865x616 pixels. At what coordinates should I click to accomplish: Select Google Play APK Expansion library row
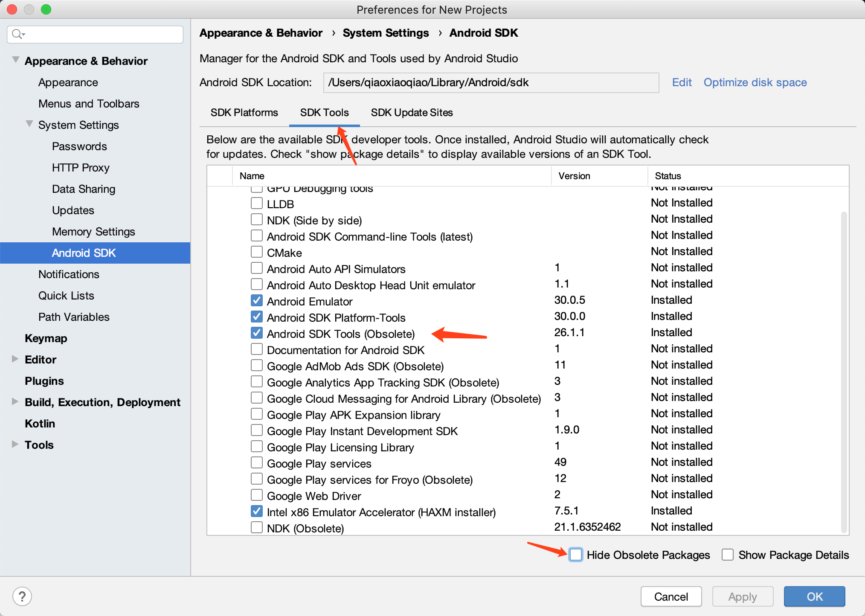click(528, 414)
